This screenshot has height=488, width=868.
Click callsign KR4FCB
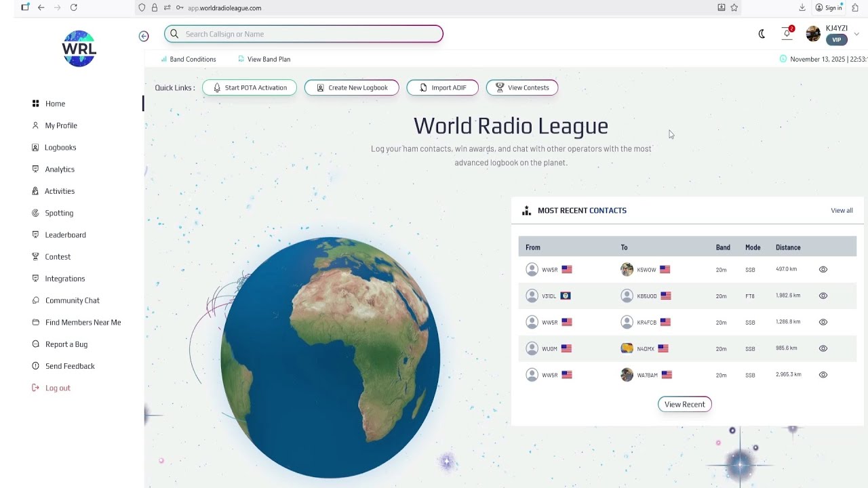647,323
